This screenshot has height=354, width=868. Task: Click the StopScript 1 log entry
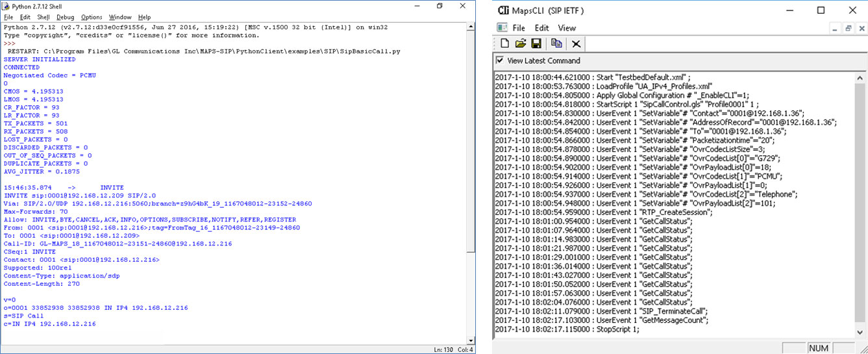[567, 329]
